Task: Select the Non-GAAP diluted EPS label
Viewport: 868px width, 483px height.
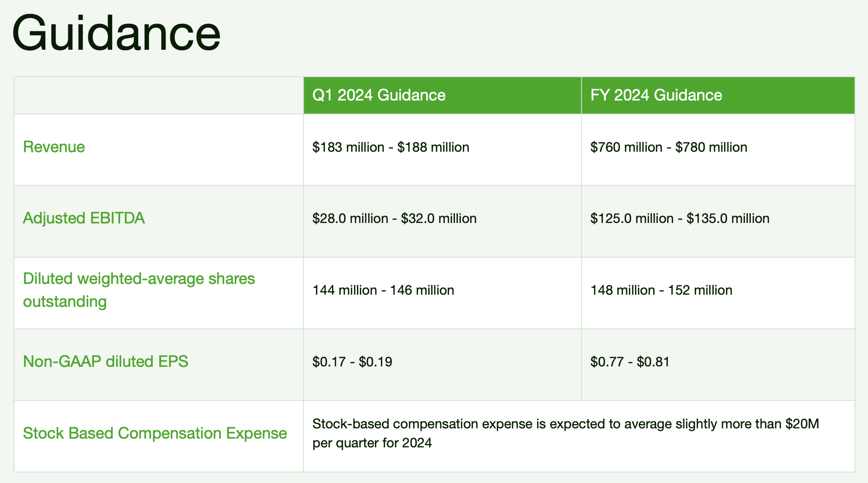Action: pyautogui.click(x=105, y=362)
